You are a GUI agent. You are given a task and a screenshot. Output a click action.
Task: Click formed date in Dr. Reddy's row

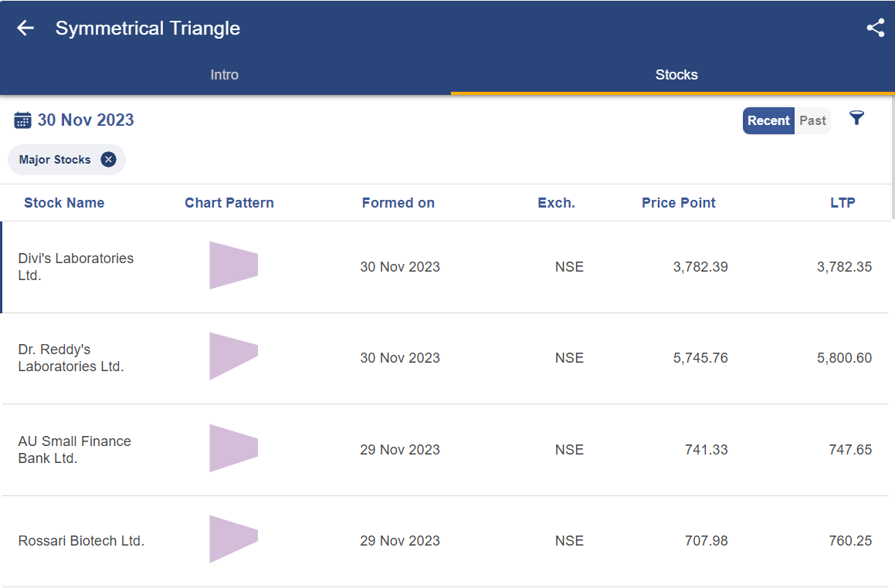tap(399, 358)
